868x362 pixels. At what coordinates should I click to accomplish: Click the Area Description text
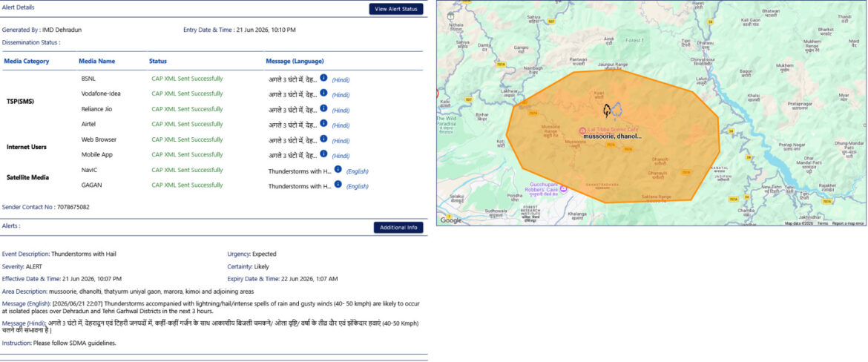pos(151,291)
